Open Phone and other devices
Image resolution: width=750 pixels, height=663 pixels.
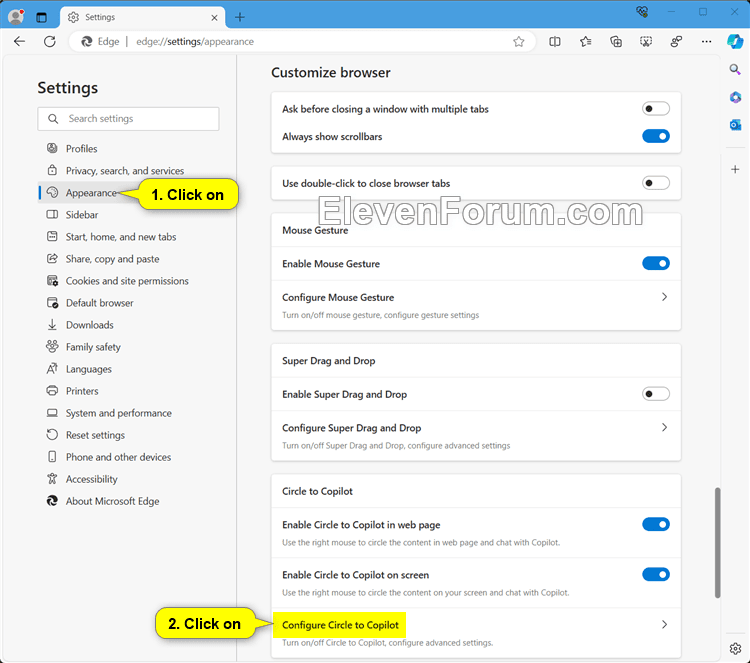click(x=118, y=457)
